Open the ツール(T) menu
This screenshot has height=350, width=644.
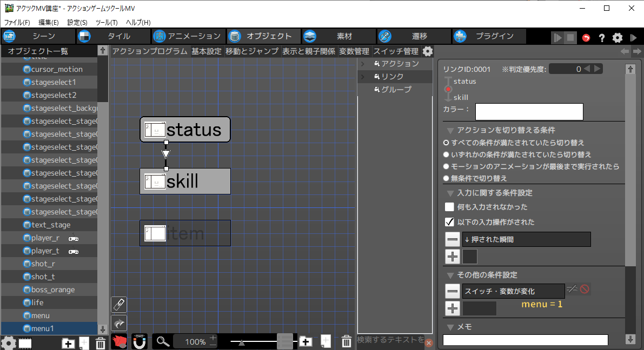point(106,22)
